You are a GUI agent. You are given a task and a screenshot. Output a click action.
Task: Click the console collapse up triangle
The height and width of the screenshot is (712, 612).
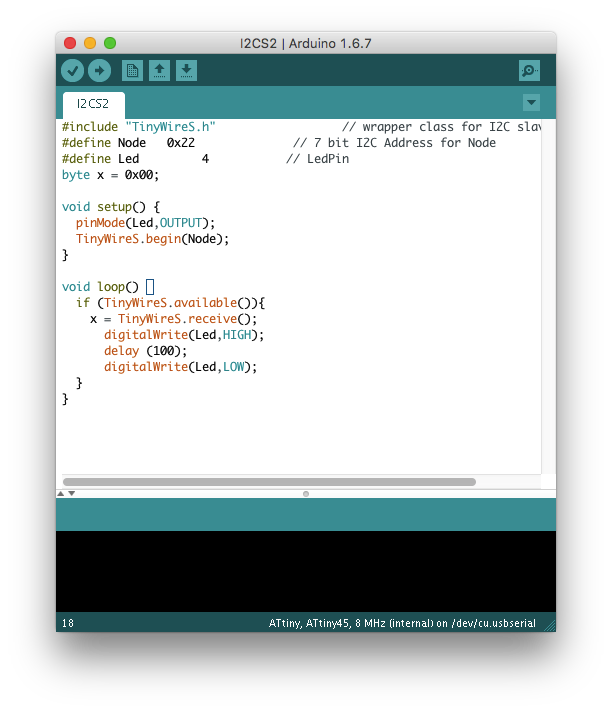(x=60, y=494)
